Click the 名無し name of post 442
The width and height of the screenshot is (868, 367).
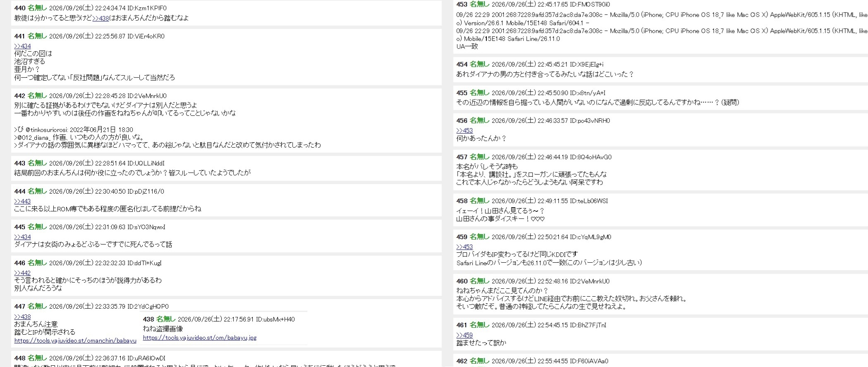tap(37, 96)
